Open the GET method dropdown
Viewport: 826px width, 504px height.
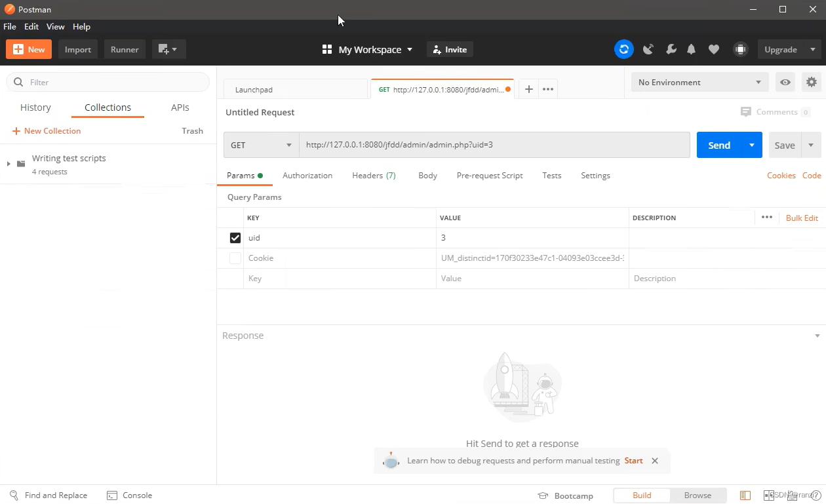click(x=262, y=145)
